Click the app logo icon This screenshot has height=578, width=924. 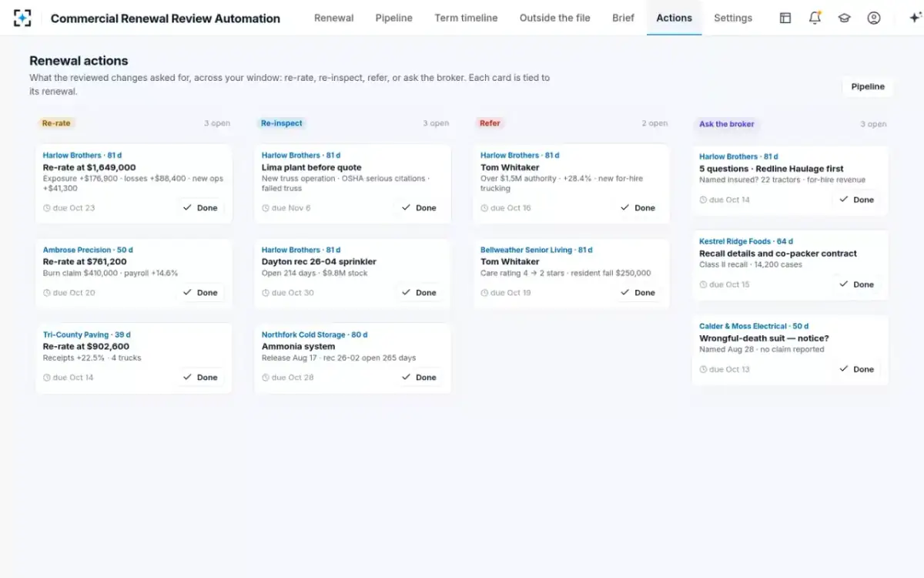coord(22,18)
